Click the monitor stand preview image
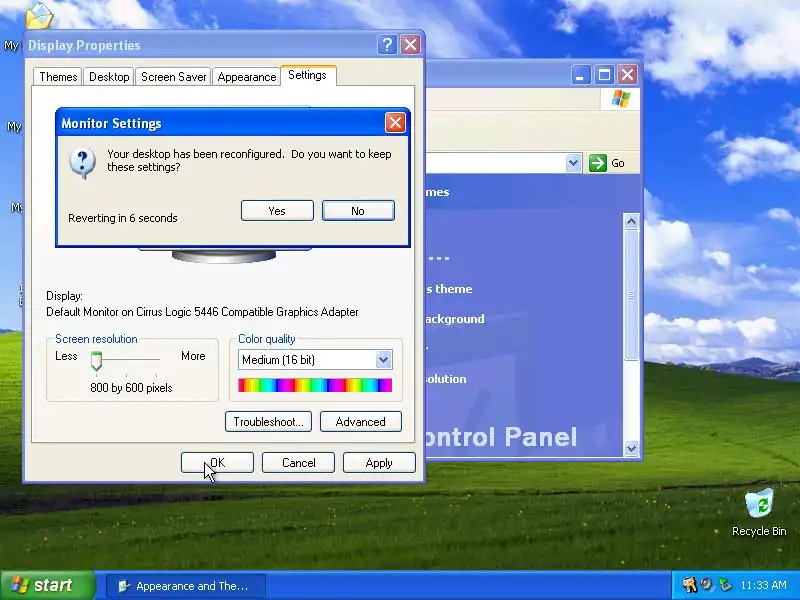 [x=224, y=255]
